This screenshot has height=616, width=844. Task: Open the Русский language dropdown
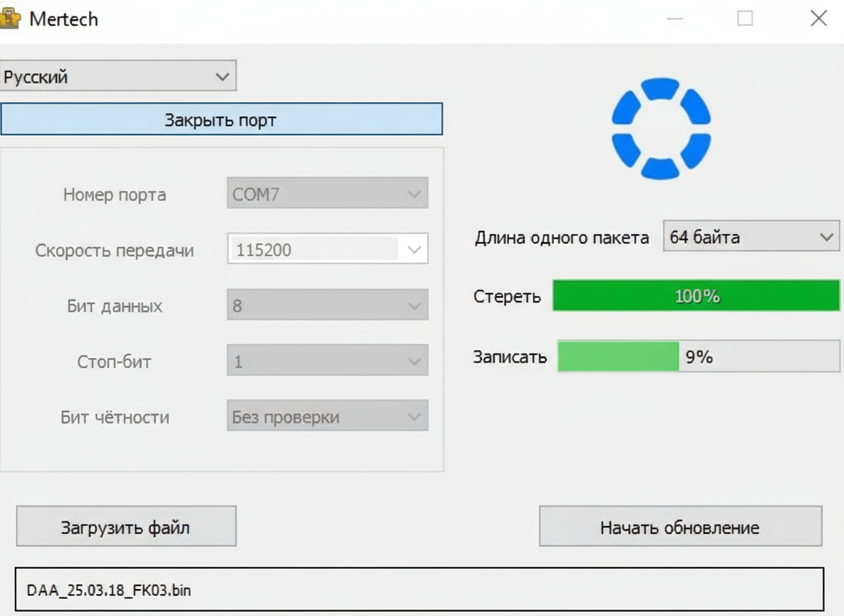tap(118, 76)
